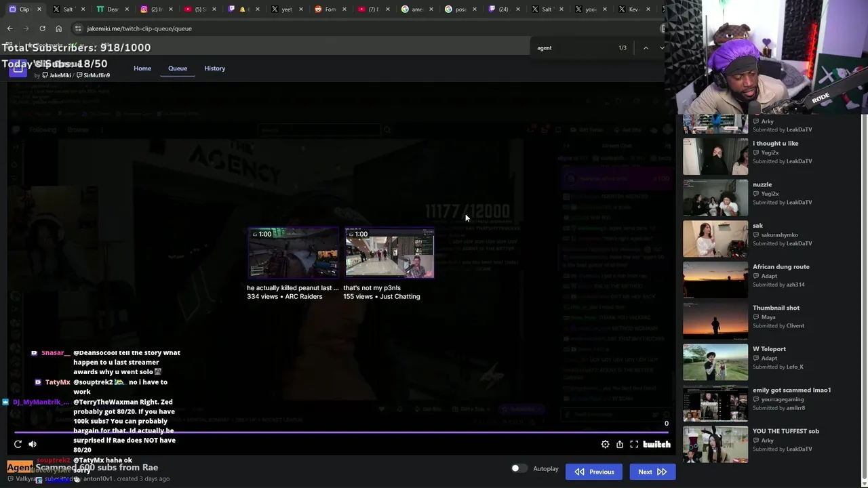Replay the clip with the replay icon
The height and width of the screenshot is (488, 868).
tap(18, 444)
